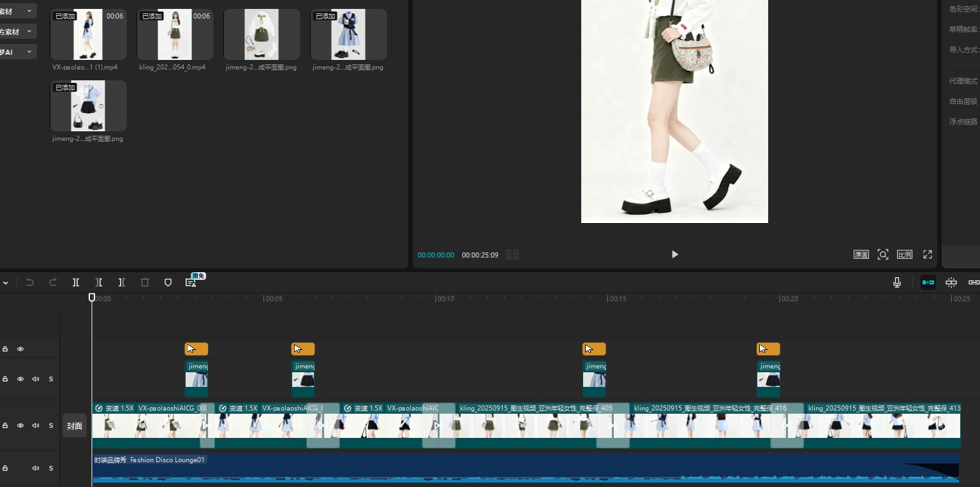Viewport: 980px width, 487px height.
Task: Lock the top sticker track
Action: tap(5, 349)
